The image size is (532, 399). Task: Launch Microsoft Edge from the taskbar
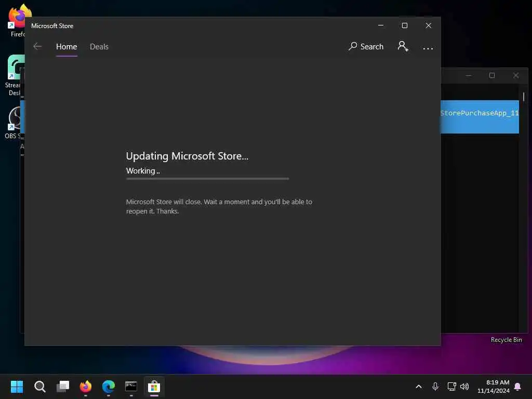pyautogui.click(x=109, y=387)
